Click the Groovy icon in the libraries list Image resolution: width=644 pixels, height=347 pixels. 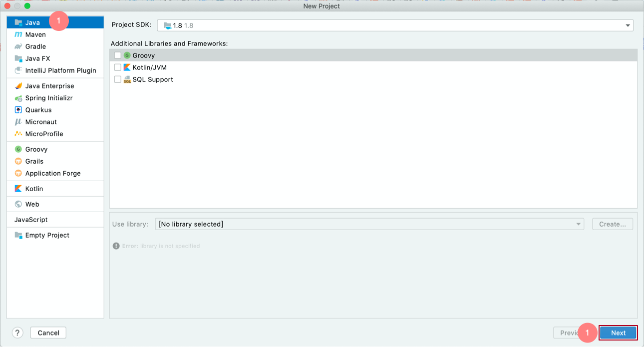pos(127,55)
